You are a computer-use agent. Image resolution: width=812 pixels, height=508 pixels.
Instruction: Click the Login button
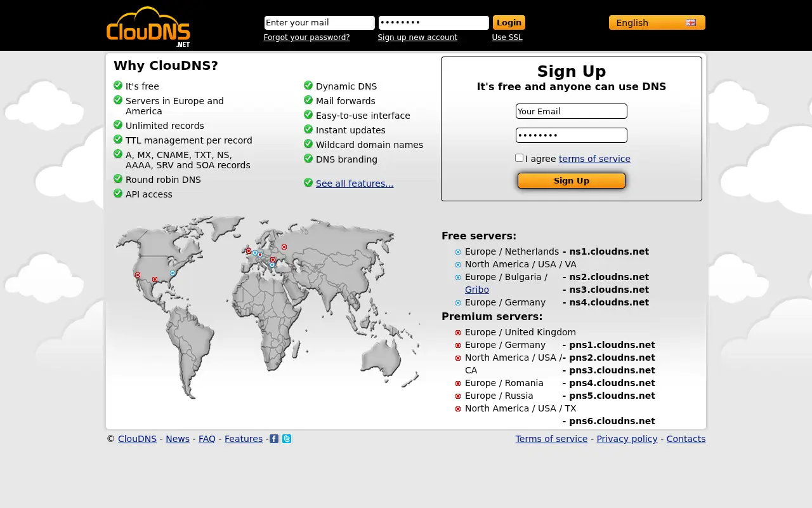(x=509, y=23)
